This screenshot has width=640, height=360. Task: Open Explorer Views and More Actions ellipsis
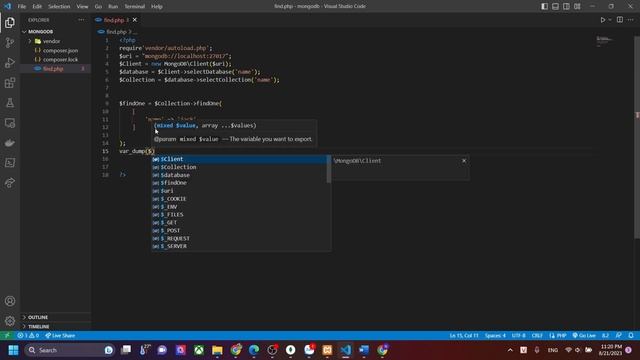pos(81,20)
